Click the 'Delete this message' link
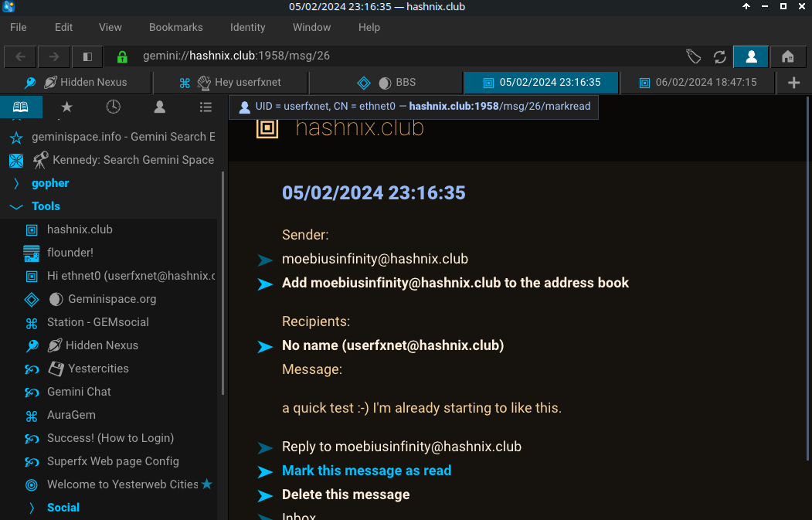Image resolution: width=812 pixels, height=520 pixels. click(345, 495)
